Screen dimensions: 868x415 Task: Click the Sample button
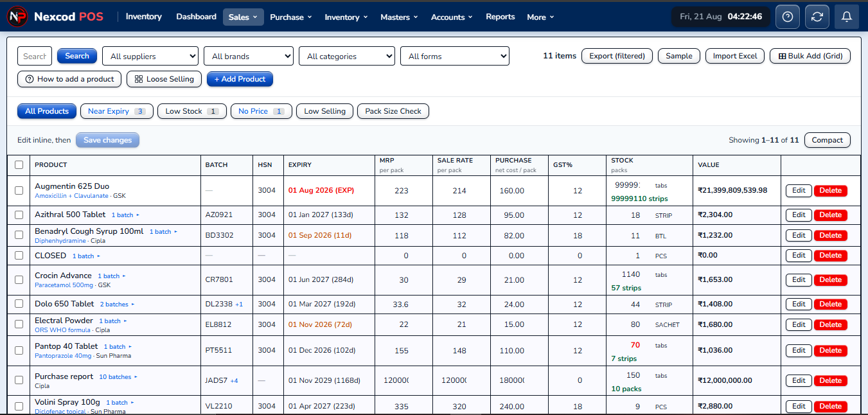coord(679,56)
